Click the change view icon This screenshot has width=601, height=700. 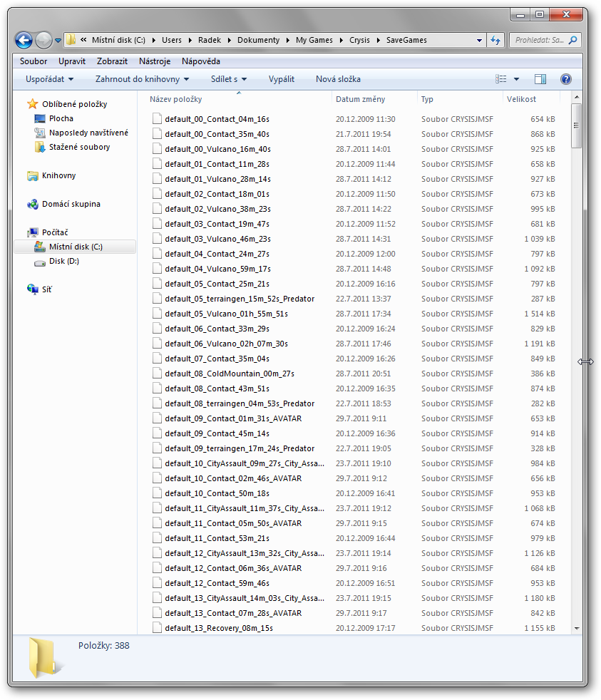pos(501,79)
